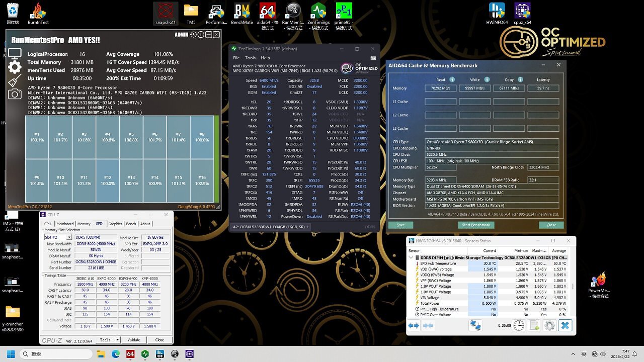Viewport: 644px width, 362px height.
Task: Click the monitor icon in RunMemtestPro sidebar
Action: pyautogui.click(x=15, y=54)
